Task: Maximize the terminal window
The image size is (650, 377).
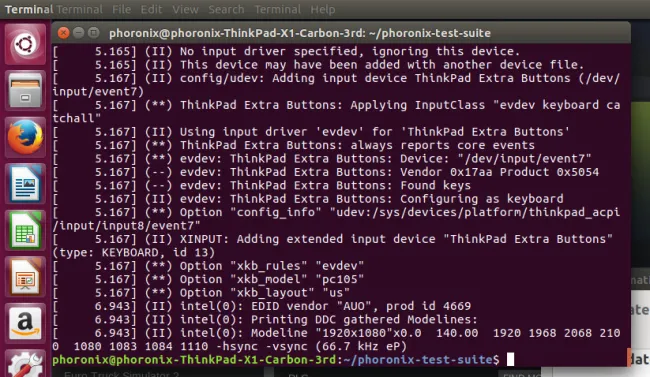Action: [94, 33]
